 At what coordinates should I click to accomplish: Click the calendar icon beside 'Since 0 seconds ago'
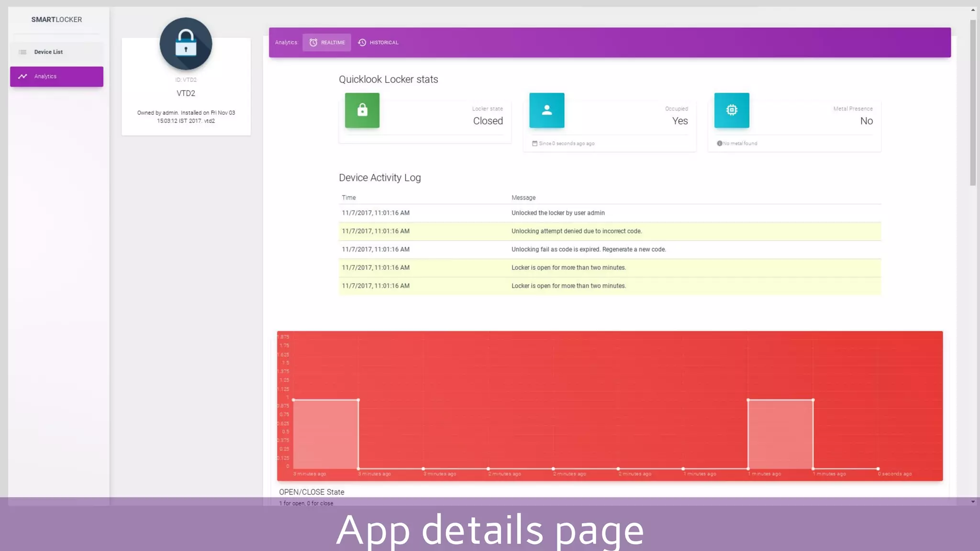[535, 143]
